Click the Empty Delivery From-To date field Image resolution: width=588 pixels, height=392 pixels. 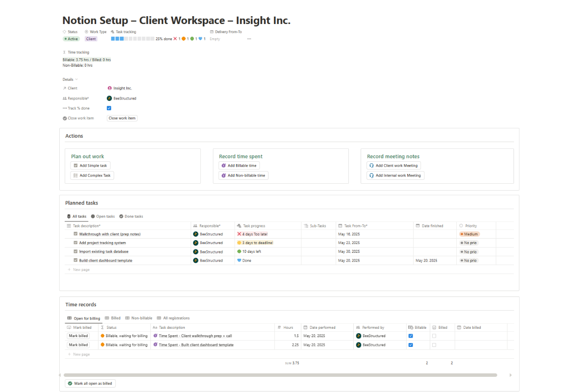pos(215,39)
